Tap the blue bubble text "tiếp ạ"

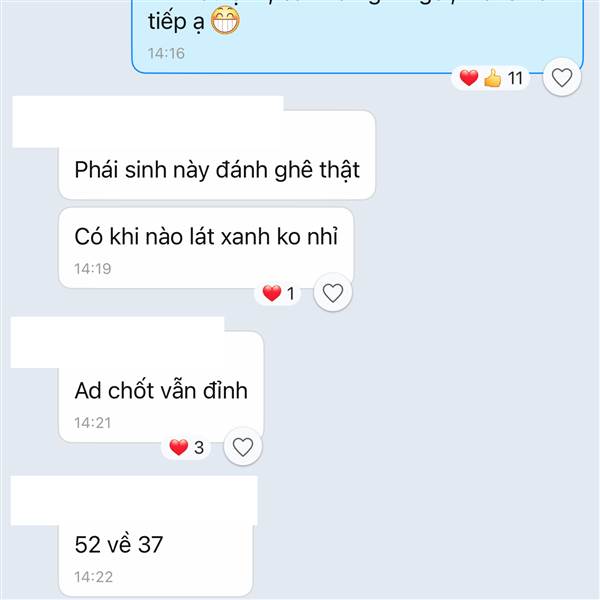pyautogui.click(x=176, y=22)
